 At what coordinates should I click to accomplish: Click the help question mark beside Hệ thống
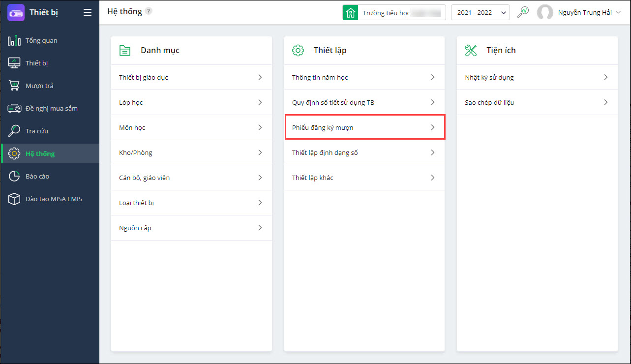click(x=149, y=11)
